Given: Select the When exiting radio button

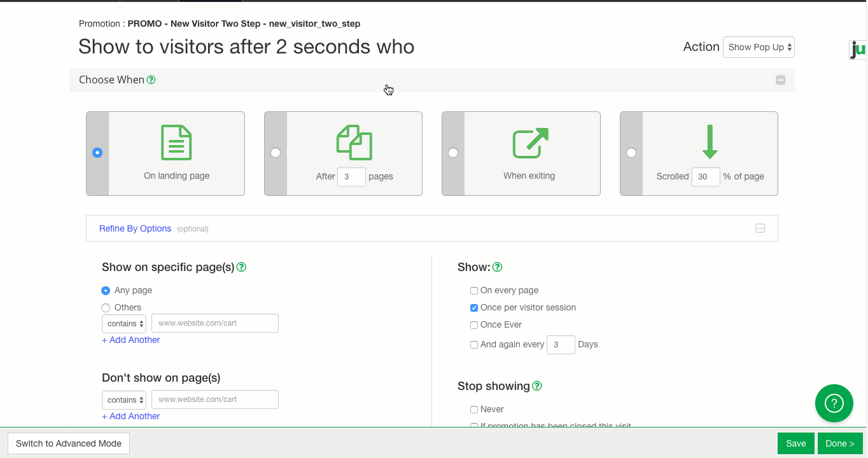Looking at the screenshot, I should pyautogui.click(x=453, y=153).
